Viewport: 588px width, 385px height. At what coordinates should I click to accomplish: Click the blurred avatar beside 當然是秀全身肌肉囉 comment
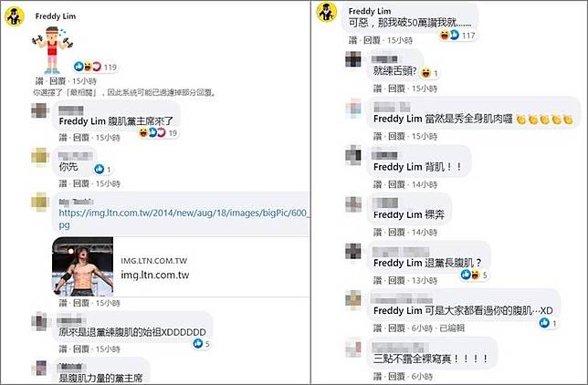[353, 108]
